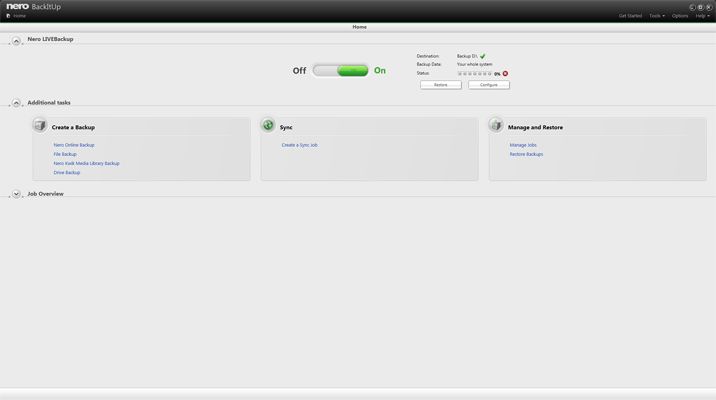Open the File Backup link

(x=65, y=154)
